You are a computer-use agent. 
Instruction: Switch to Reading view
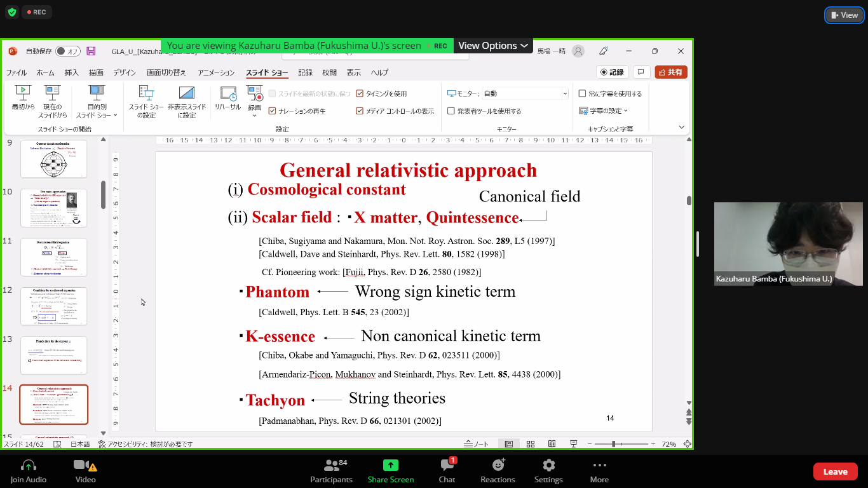552,444
